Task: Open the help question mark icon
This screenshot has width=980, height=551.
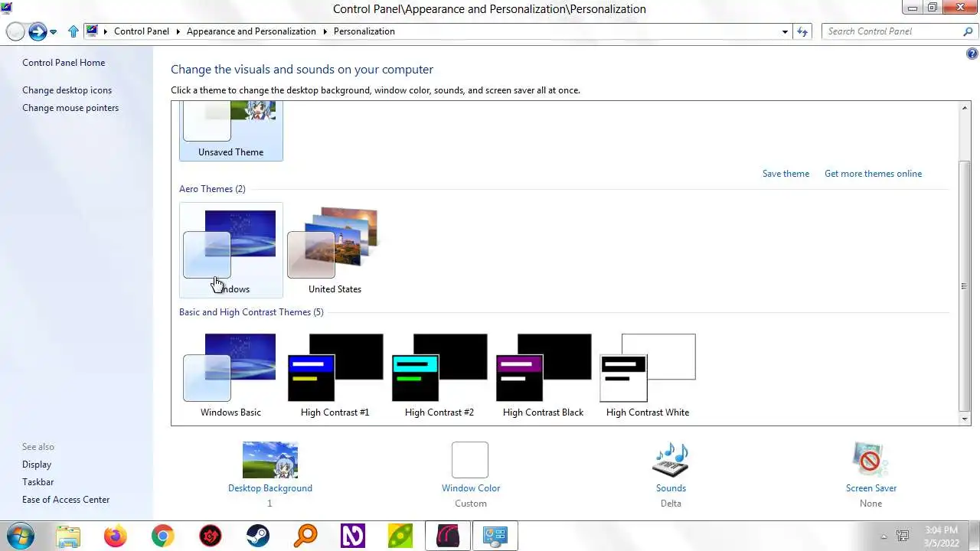Action: (x=972, y=54)
